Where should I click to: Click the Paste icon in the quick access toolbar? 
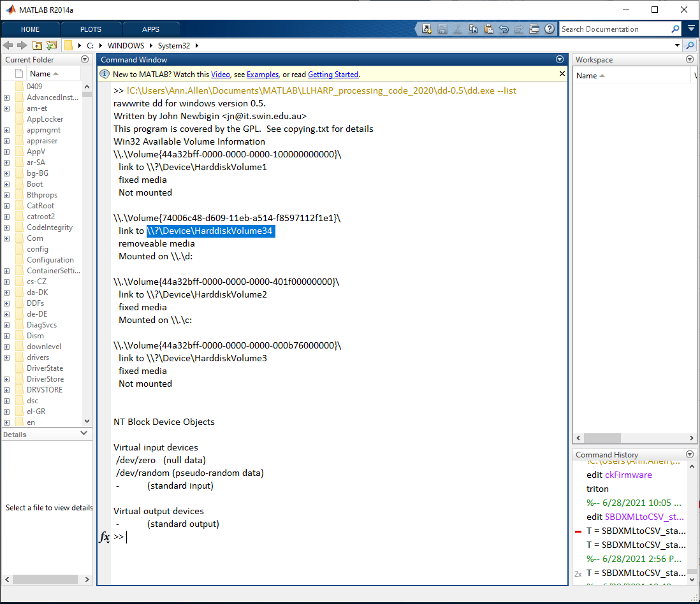point(488,29)
